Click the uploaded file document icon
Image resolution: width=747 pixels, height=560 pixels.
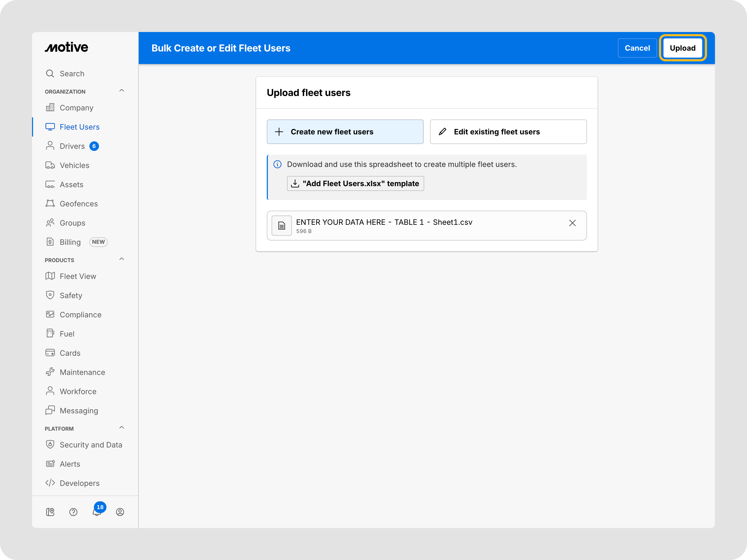coord(281,226)
